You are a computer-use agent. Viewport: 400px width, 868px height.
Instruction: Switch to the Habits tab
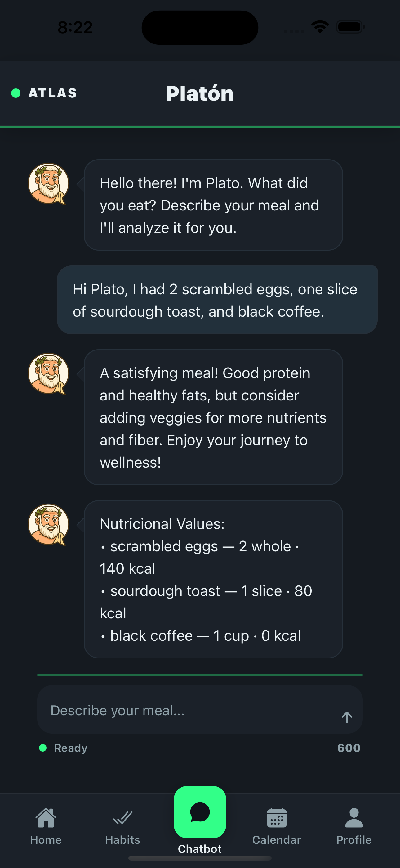(122, 826)
